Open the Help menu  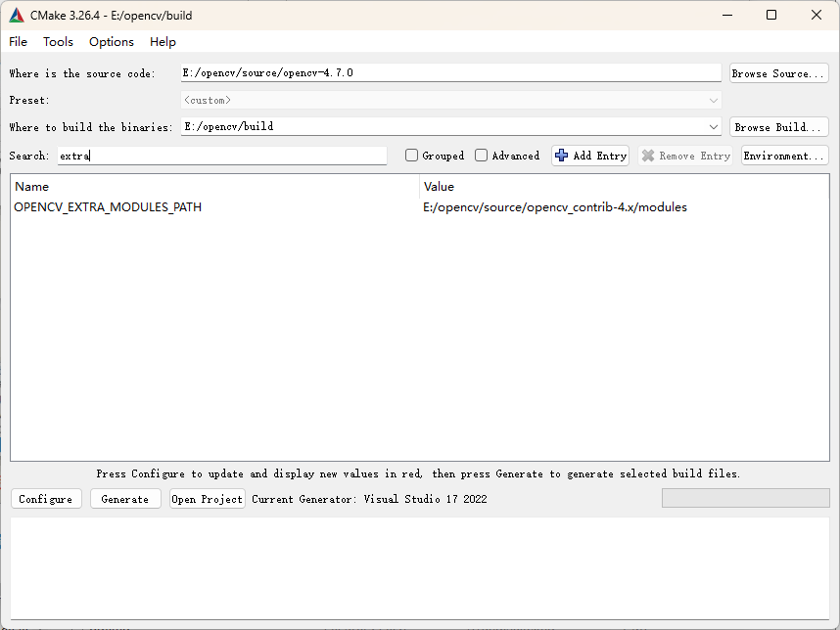[x=163, y=42]
